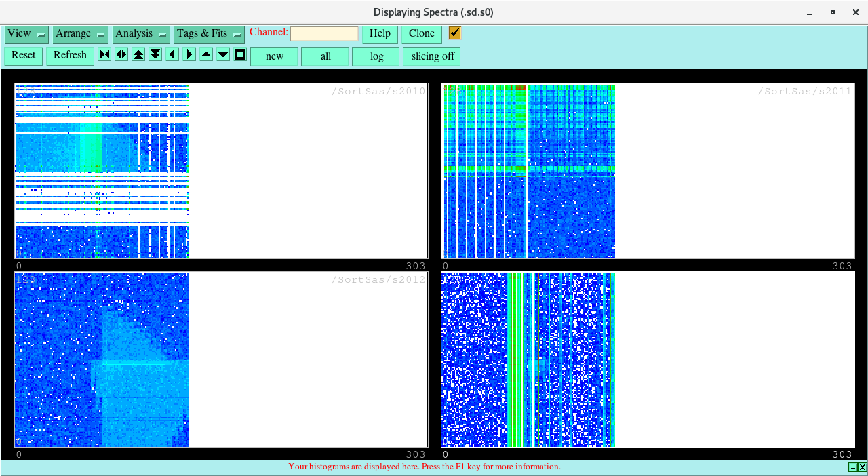The width and height of the screenshot is (868, 476).
Task: Toggle the slicing off button
Action: click(432, 57)
